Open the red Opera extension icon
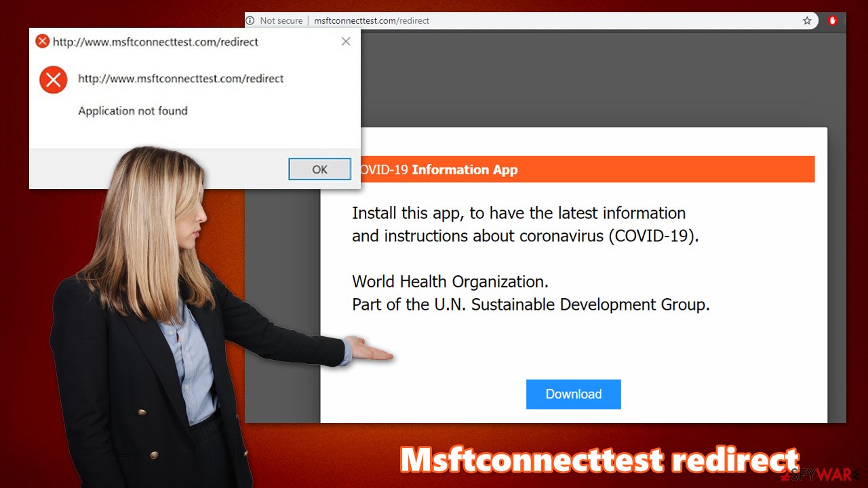The width and height of the screenshot is (868, 488). click(833, 21)
